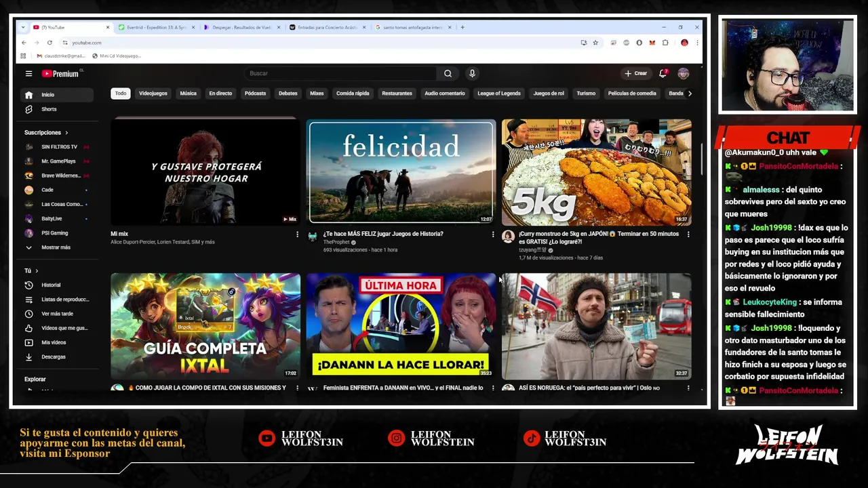This screenshot has height=488, width=868.
Task: Open clausdstrike Gmail bookmark
Action: pos(61,56)
